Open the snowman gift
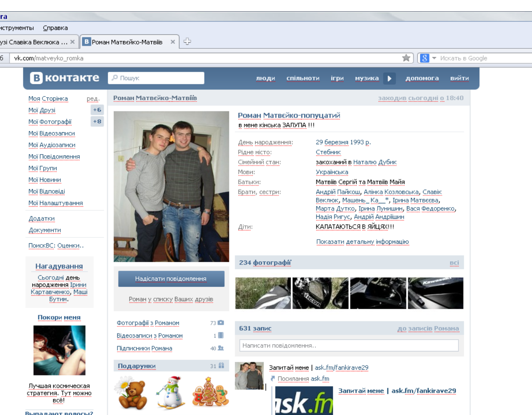This screenshot has height=415, width=532. point(171,393)
